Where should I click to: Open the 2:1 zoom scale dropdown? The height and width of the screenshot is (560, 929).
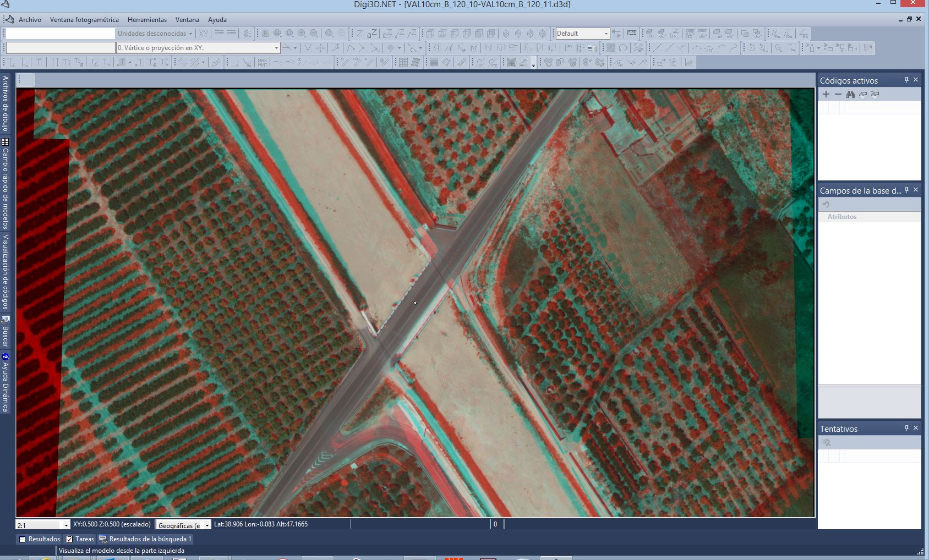(x=66, y=525)
